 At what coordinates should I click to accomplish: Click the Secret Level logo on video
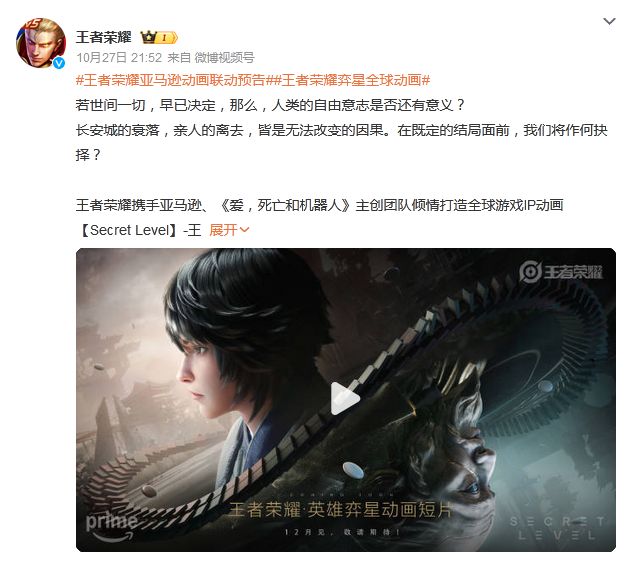click(x=556, y=528)
